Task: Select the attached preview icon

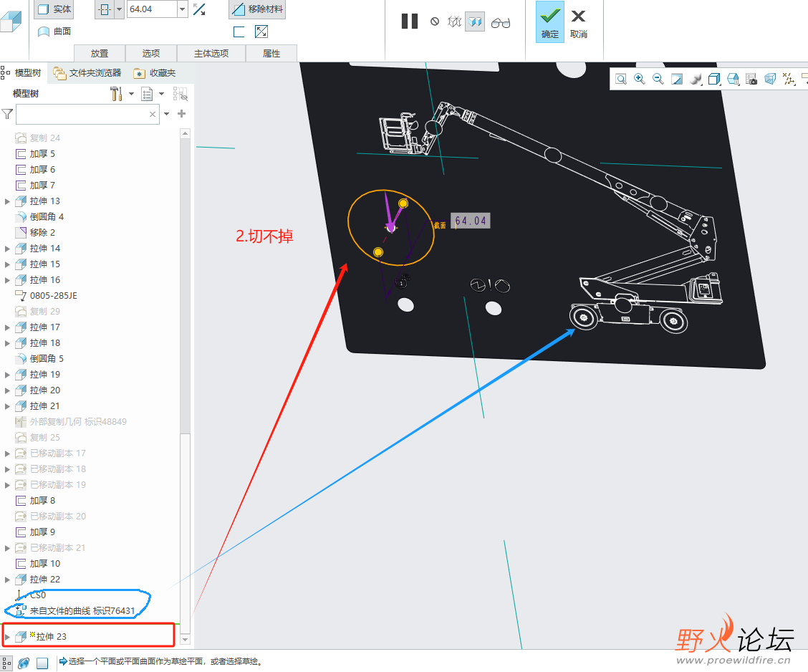Action: [475, 21]
